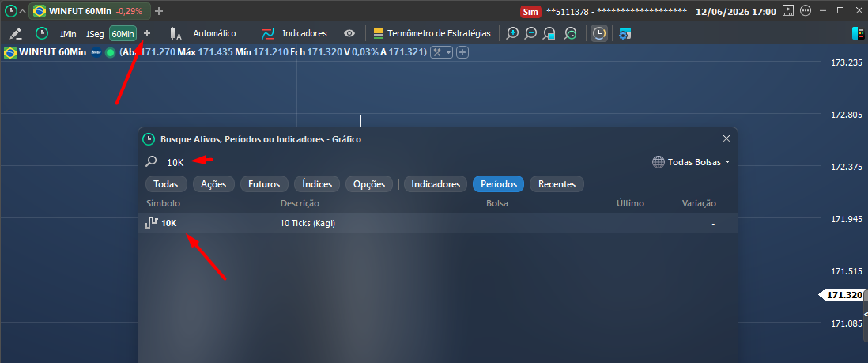The image size is (868, 363).
Task: Select the Períodos filter
Action: [x=499, y=184]
